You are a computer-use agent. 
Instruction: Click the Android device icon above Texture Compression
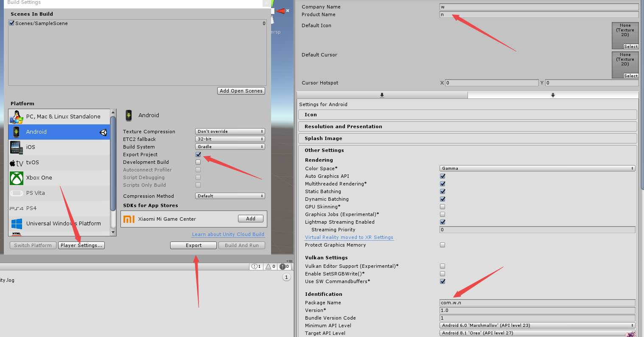pos(129,115)
